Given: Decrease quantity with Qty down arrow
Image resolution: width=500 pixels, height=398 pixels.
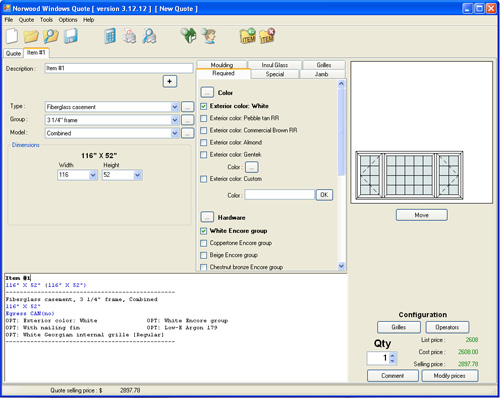Looking at the screenshot, I should [392, 361].
